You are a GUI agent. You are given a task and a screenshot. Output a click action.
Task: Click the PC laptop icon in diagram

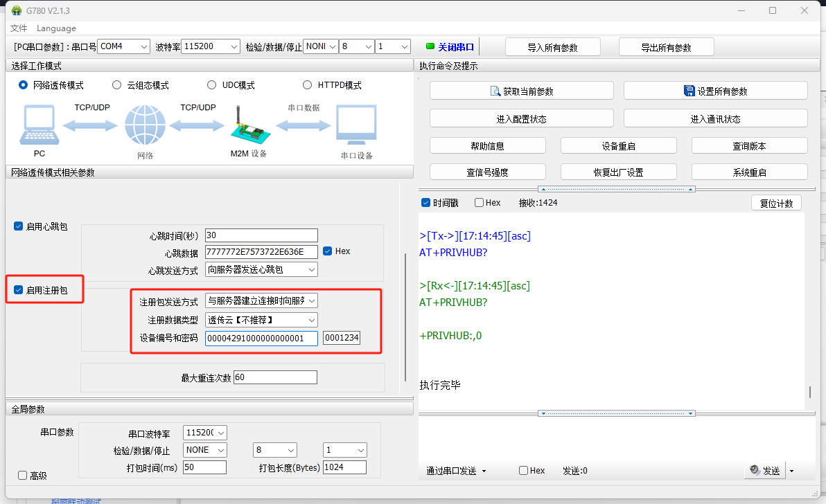[x=39, y=125]
